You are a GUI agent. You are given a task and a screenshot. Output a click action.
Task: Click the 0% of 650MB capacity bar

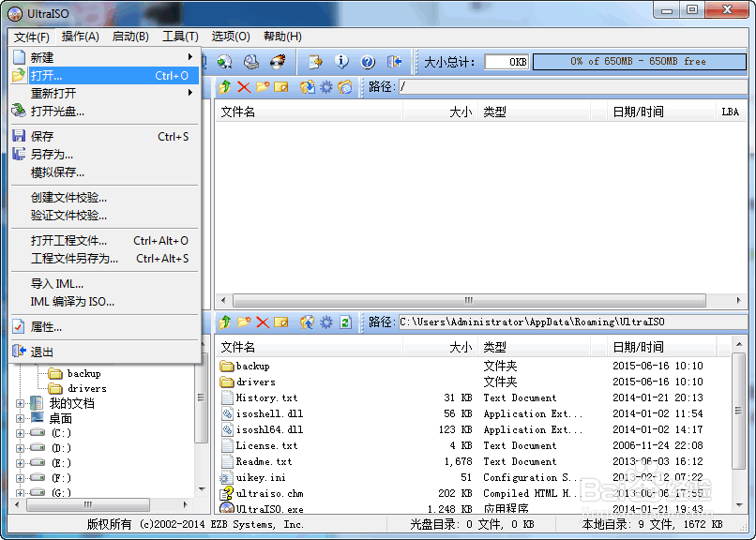[x=639, y=62]
